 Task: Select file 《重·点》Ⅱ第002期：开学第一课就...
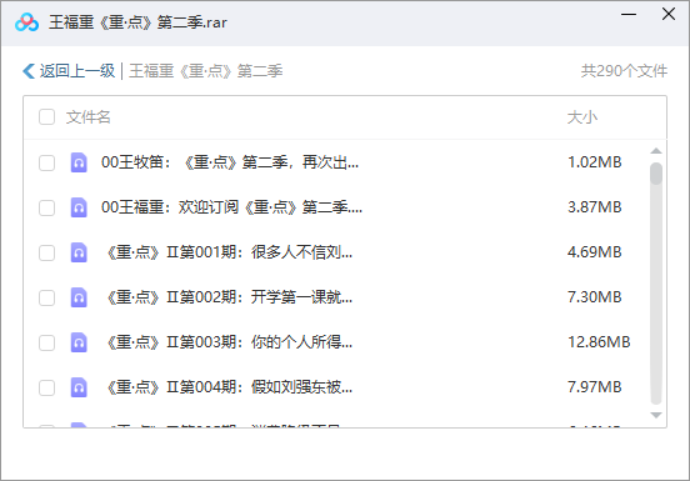coord(228,297)
